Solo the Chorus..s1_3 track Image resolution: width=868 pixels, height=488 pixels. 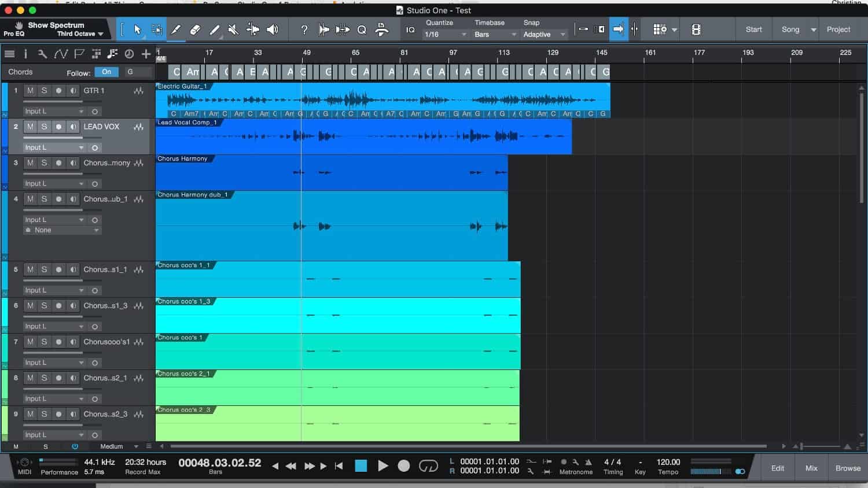click(x=44, y=306)
